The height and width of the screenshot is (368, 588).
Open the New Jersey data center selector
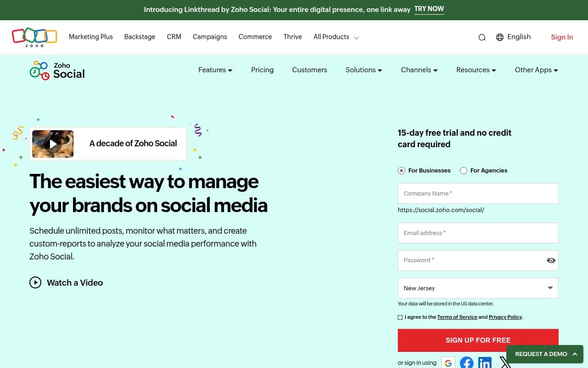tap(478, 288)
